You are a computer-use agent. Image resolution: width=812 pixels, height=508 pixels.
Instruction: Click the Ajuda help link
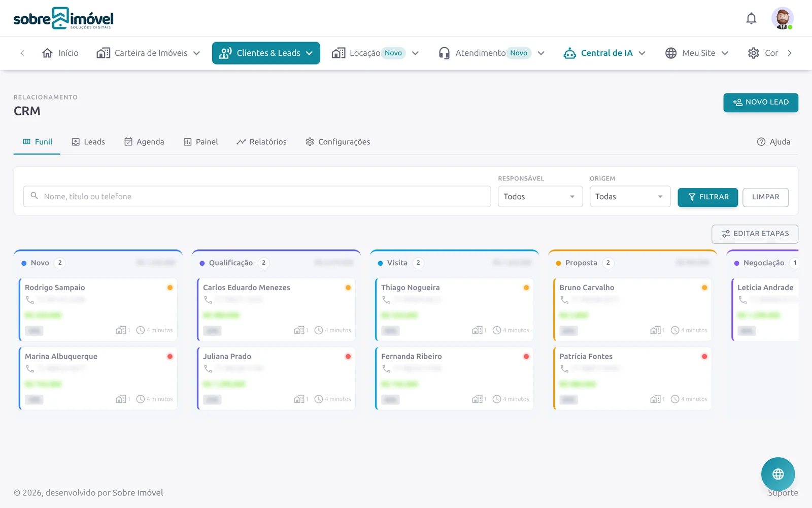point(773,142)
